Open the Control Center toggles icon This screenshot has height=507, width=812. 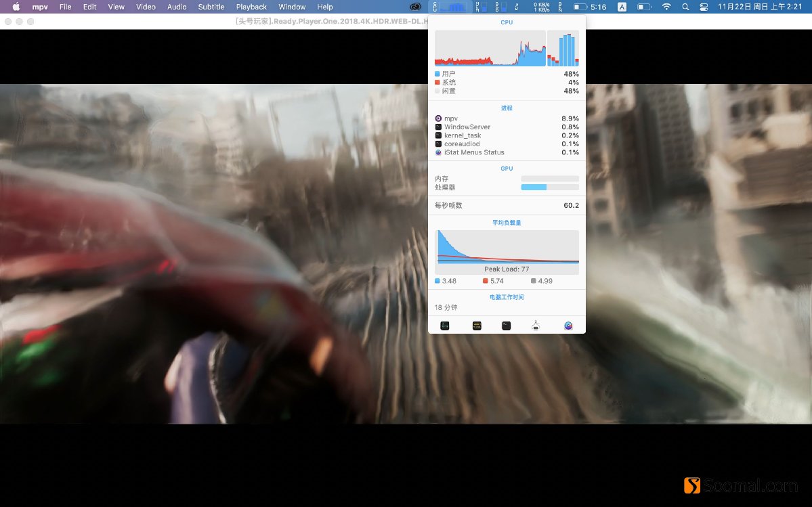pos(702,7)
